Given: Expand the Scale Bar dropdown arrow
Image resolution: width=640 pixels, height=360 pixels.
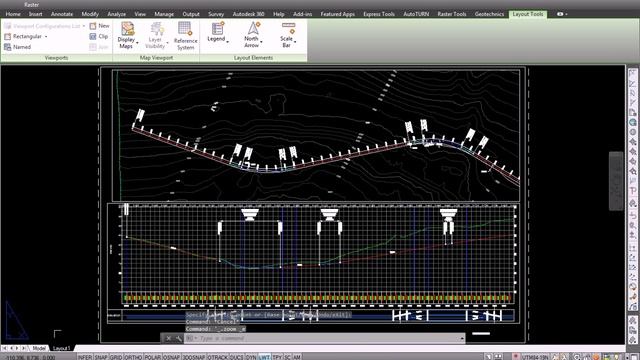Looking at the screenshot, I should [295, 42].
